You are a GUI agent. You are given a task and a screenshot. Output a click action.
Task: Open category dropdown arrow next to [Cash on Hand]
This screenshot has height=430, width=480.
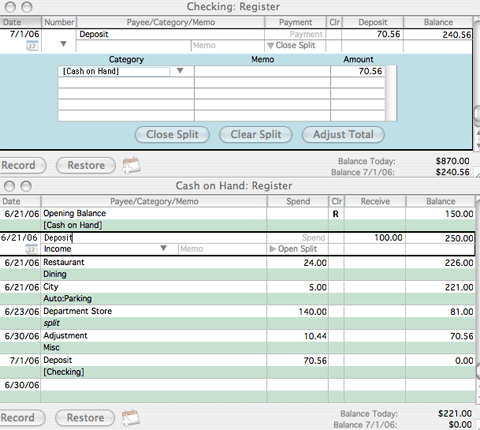click(x=180, y=71)
